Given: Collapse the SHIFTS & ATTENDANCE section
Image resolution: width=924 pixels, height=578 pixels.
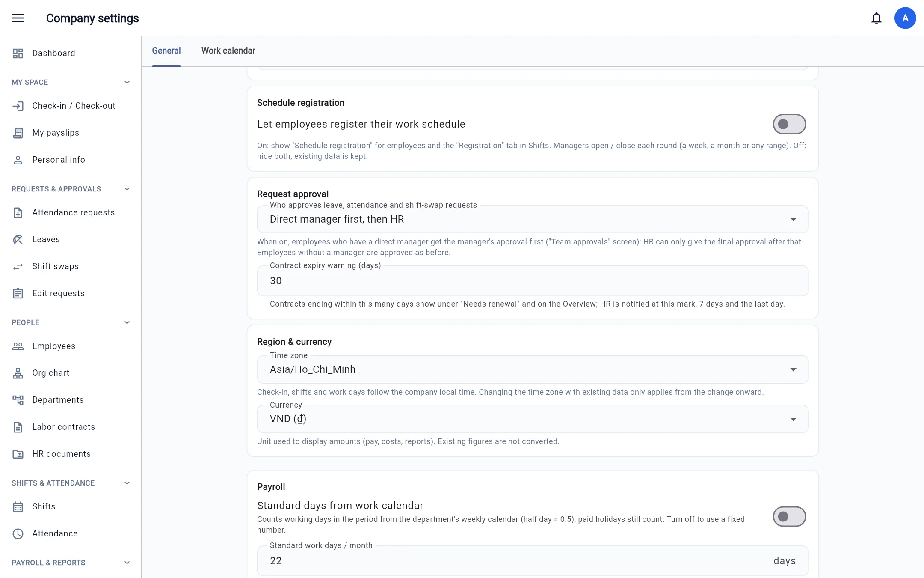Looking at the screenshot, I should [127, 483].
